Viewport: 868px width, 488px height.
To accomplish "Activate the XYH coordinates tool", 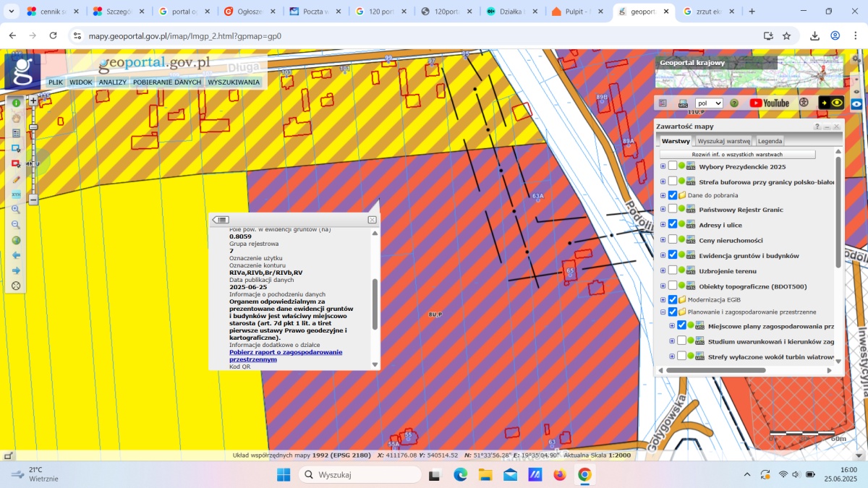I will pyautogui.click(x=16, y=194).
